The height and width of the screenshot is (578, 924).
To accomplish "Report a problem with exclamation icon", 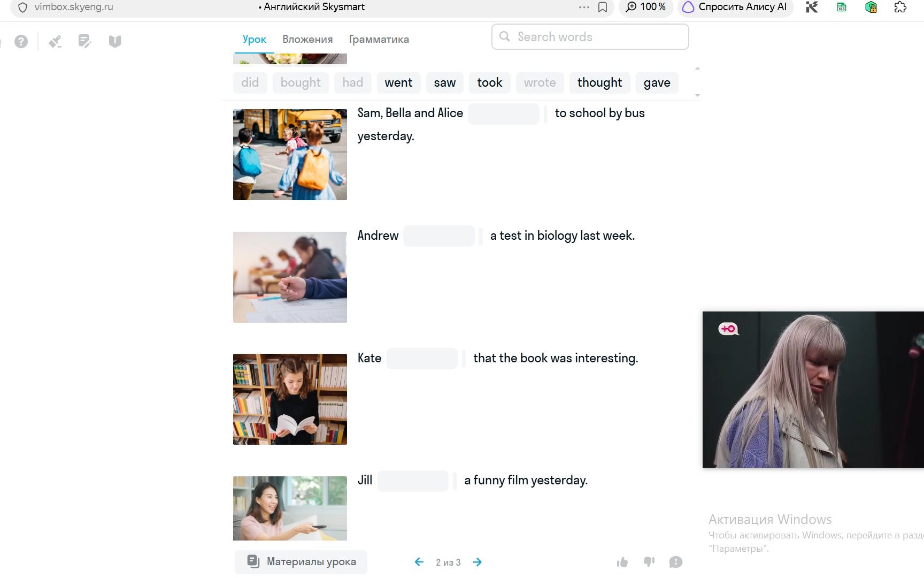I will pyautogui.click(x=676, y=562).
